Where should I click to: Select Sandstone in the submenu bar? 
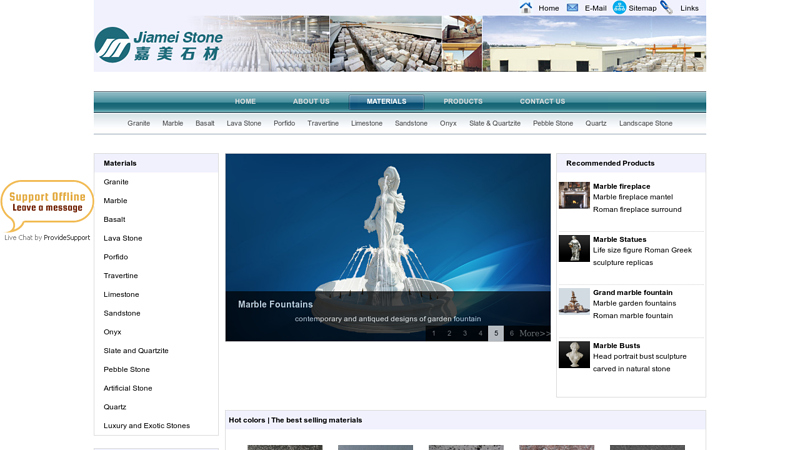pyautogui.click(x=411, y=123)
